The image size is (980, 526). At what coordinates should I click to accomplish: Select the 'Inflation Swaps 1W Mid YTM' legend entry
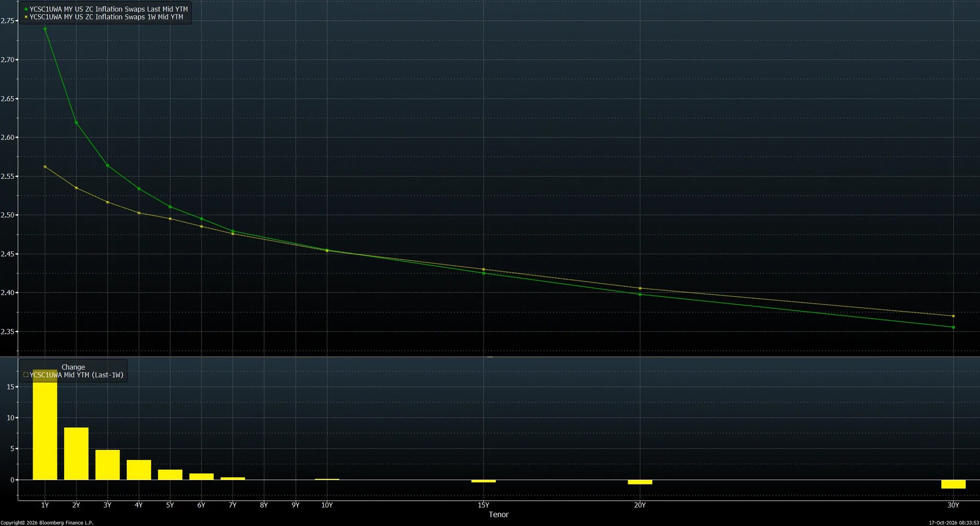point(106,17)
